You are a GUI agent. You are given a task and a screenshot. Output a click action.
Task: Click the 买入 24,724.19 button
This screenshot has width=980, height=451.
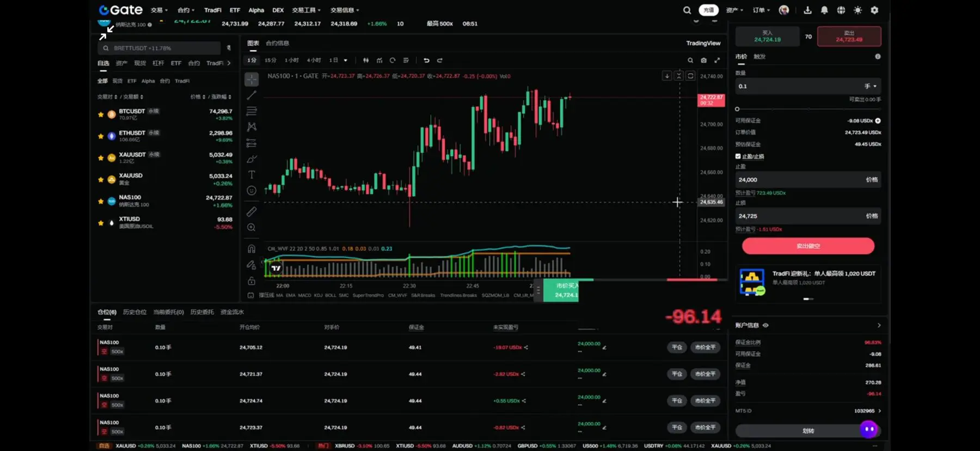pyautogui.click(x=767, y=36)
